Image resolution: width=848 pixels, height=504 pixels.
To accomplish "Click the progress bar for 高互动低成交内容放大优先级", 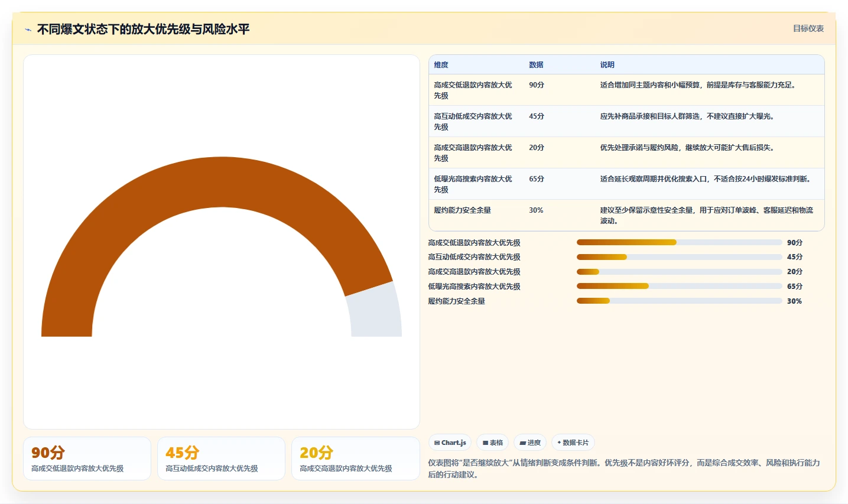I will [679, 257].
